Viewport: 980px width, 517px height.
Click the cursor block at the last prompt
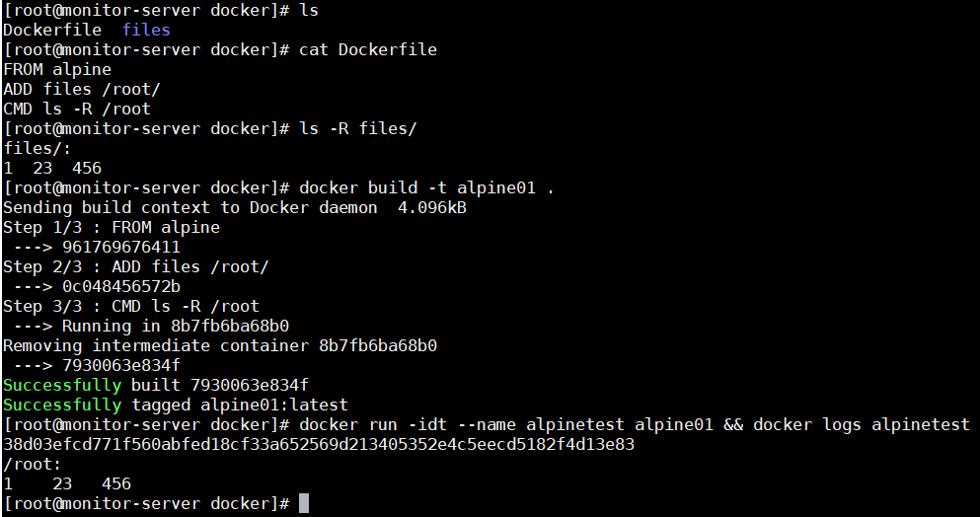coord(304,503)
